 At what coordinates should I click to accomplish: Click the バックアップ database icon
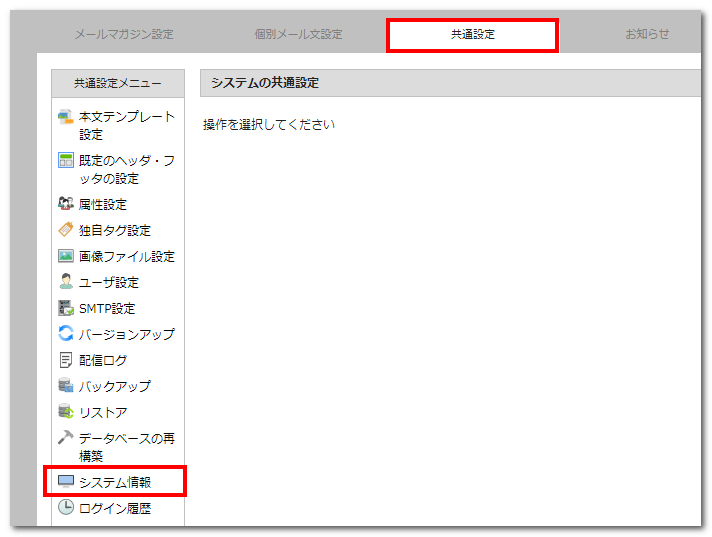click(x=65, y=385)
